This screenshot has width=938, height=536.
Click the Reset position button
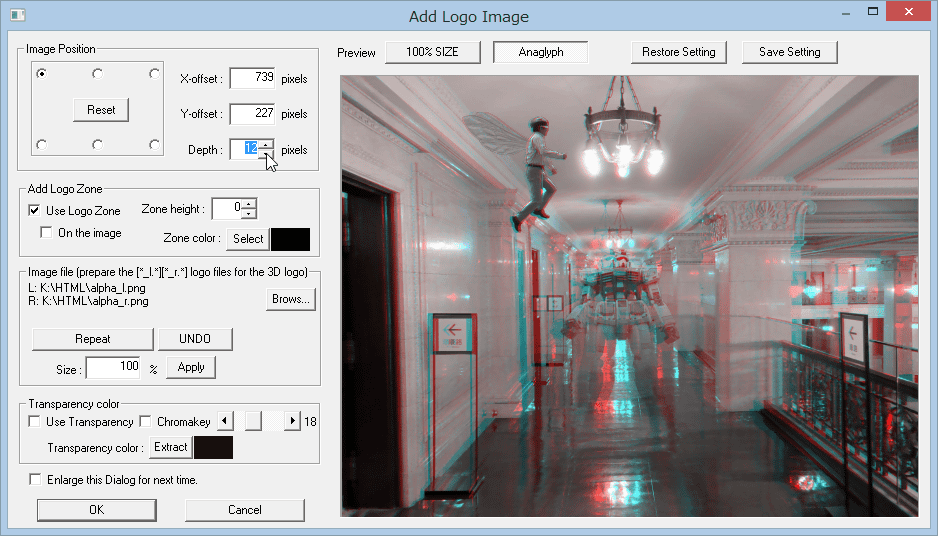click(101, 110)
